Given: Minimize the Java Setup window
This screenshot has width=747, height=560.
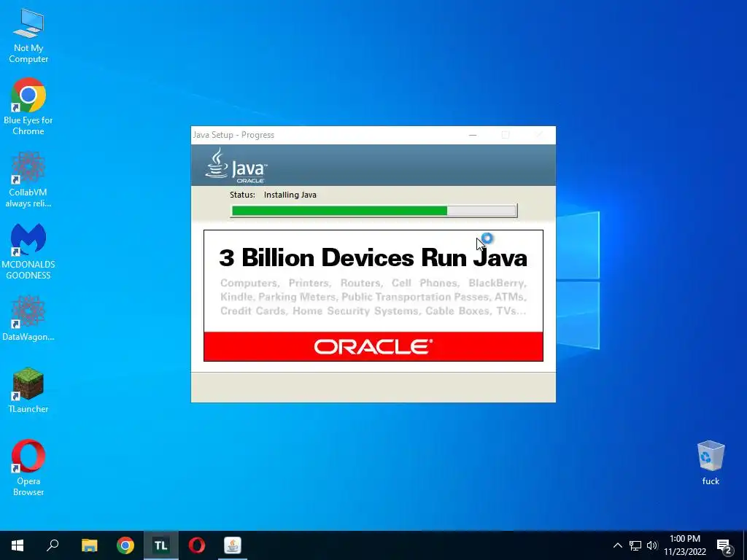Looking at the screenshot, I should (473, 135).
